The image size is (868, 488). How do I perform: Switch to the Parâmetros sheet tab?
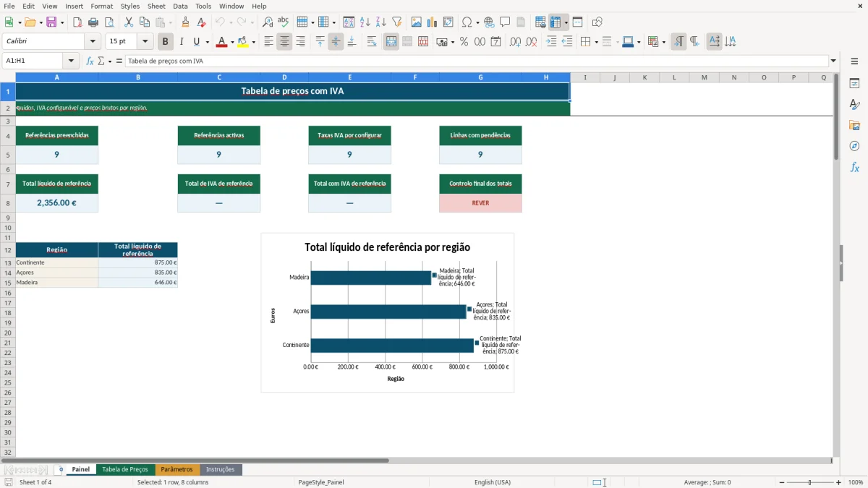176,469
